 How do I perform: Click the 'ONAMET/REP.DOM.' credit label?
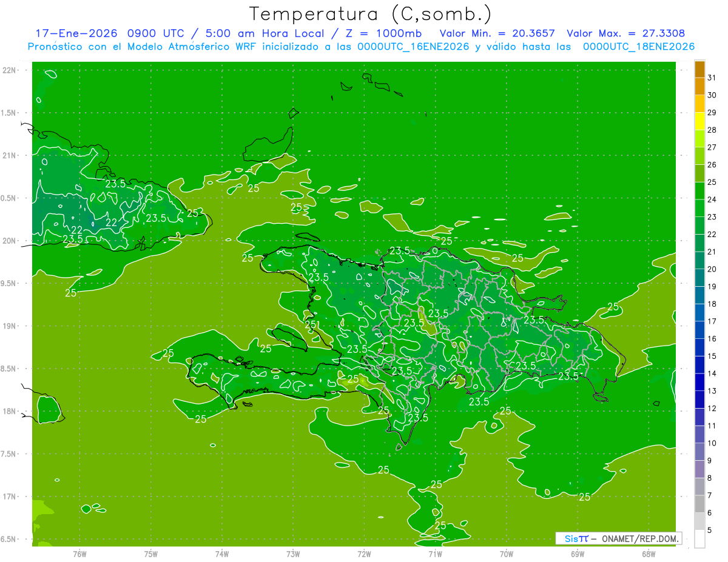pyautogui.click(x=640, y=538)
